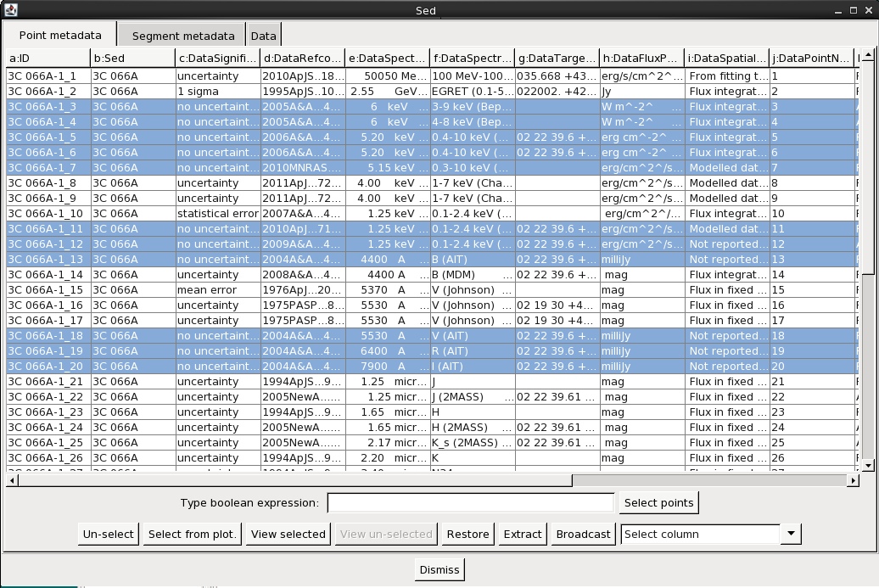
Task: Select row 3C 066A-1_14
Action: [x=46, y=275]
